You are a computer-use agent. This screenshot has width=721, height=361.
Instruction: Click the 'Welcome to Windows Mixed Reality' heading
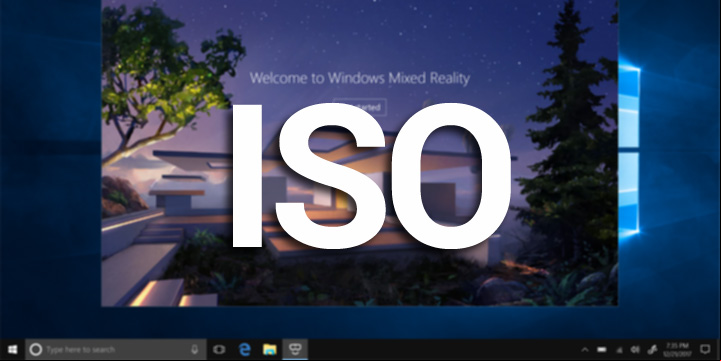(x=360, y=78)
